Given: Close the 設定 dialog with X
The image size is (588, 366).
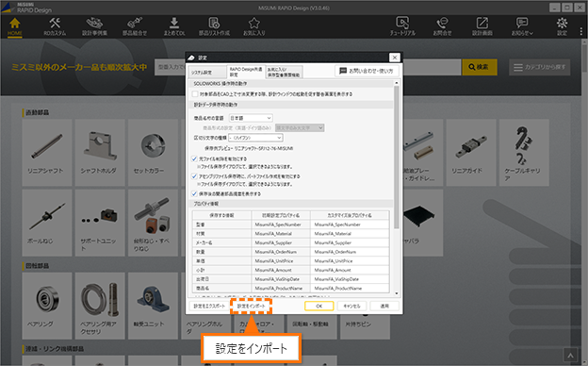Looking at the screenshot, I should tap(395, 58).
